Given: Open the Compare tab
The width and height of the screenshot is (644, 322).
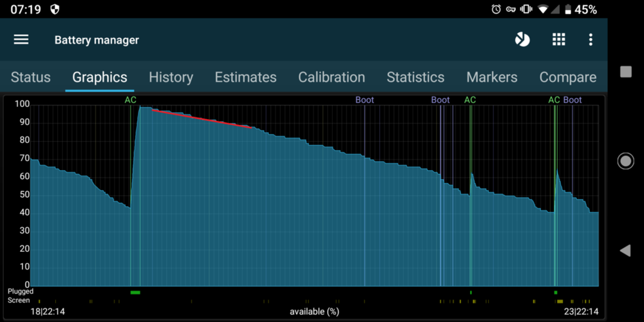Looking at the screenshot, I should (x=567, y=77).
